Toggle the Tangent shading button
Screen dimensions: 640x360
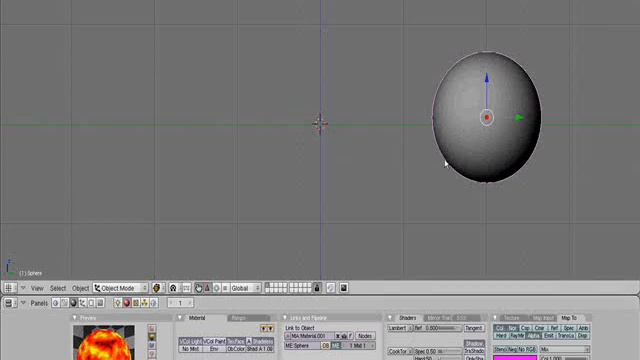click(474, 328)
